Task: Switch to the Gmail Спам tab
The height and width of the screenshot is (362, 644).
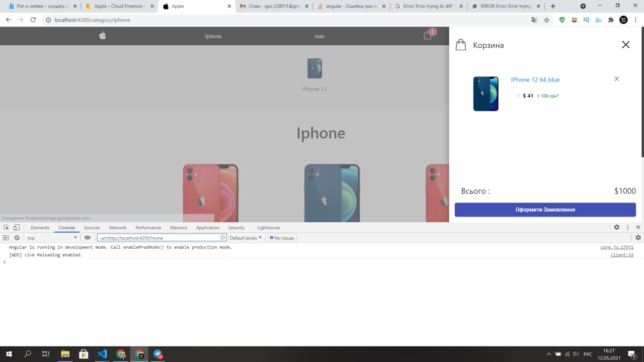Action: (274, 6)
